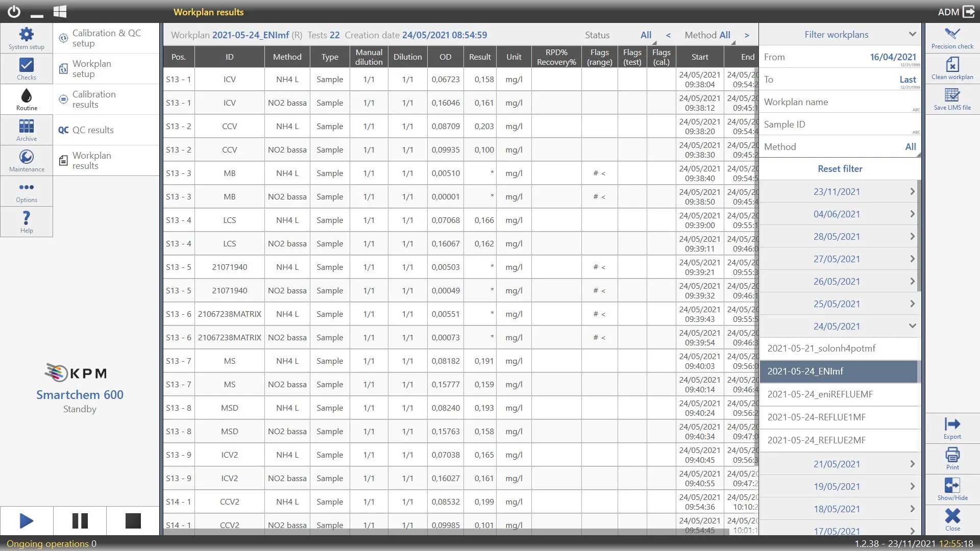Screen dimensions: 980x551
Task: Select workplan 2021-05-24_eniREFLUEMF
Action: coord(820,394)
